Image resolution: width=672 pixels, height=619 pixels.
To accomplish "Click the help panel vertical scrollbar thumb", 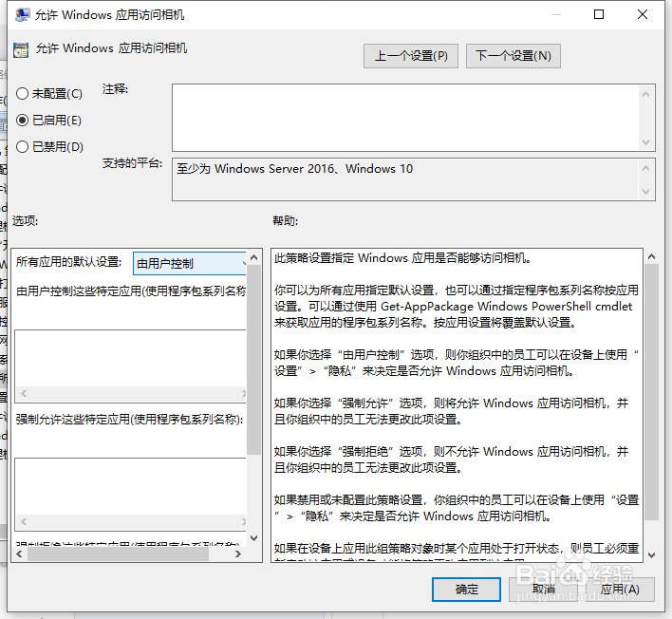I will pos(651,392).
